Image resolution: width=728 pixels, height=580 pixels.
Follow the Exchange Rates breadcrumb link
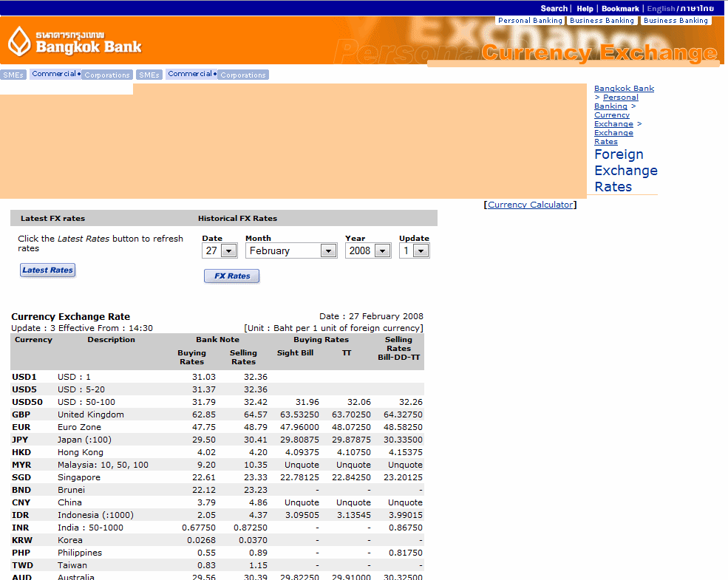(x=613, y=137)
